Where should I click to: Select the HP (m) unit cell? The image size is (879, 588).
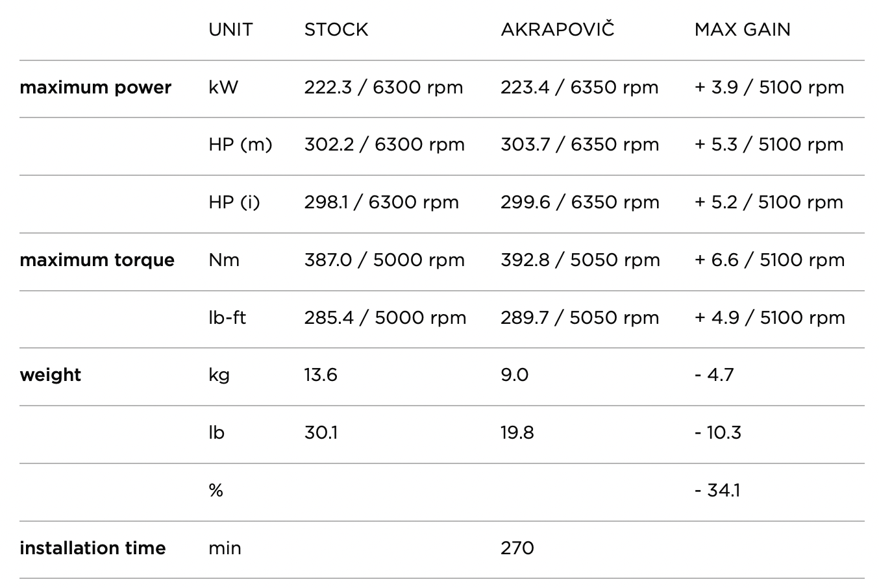[240, 145]
